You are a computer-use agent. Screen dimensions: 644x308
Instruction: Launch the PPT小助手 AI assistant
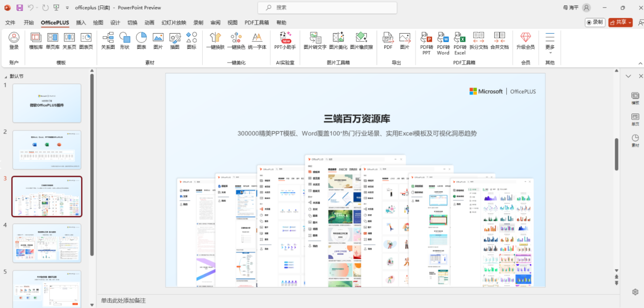click(285, 41)
